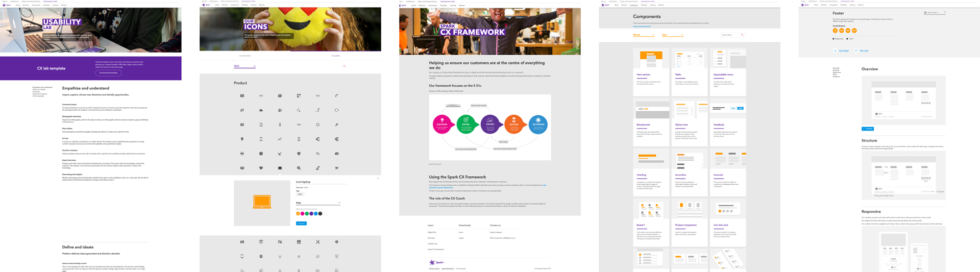The height and width of the screenshot is (272, 980).
Task: Select the small laptop icon in Product grid
Action: pyautogui.click(x=280, y=168)
